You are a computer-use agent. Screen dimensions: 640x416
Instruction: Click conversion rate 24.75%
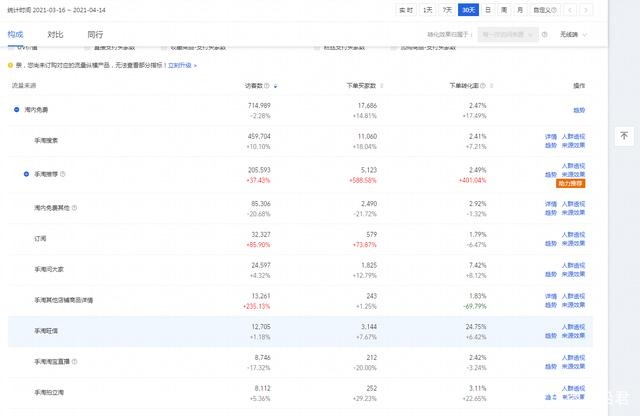point(476,327)
